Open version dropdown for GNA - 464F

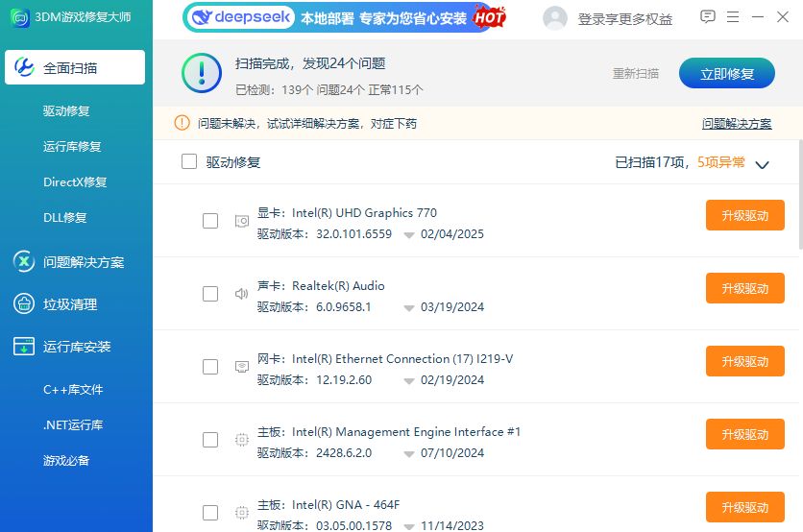click(408, 526)
